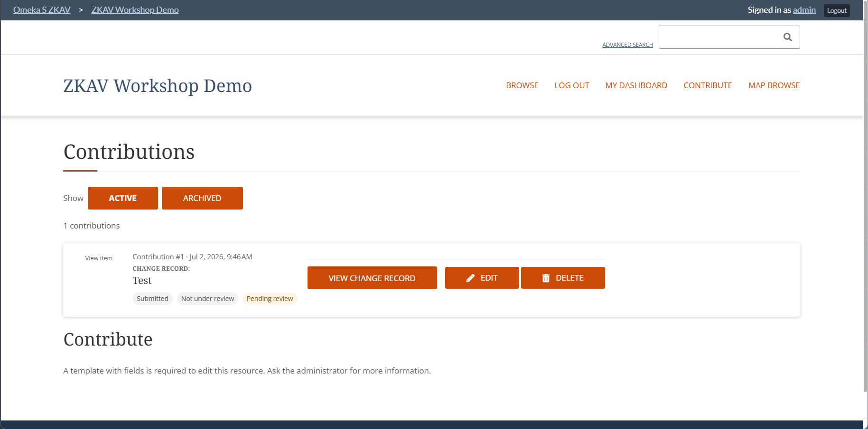Image resolution: width=868 pixels, height=429 pixels.
Task: Open the Advanced Search link
Action: [627, 45]
